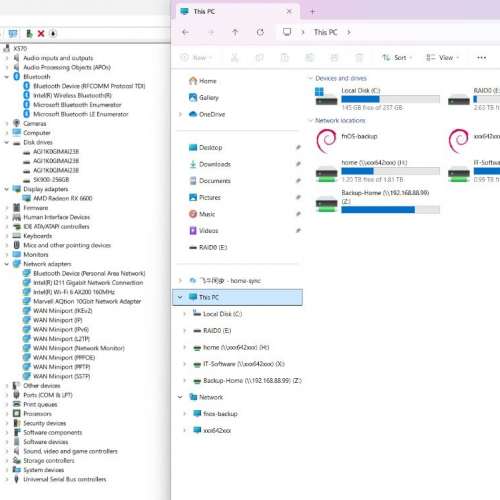Open Documents quick access folder

pos(210,181)
